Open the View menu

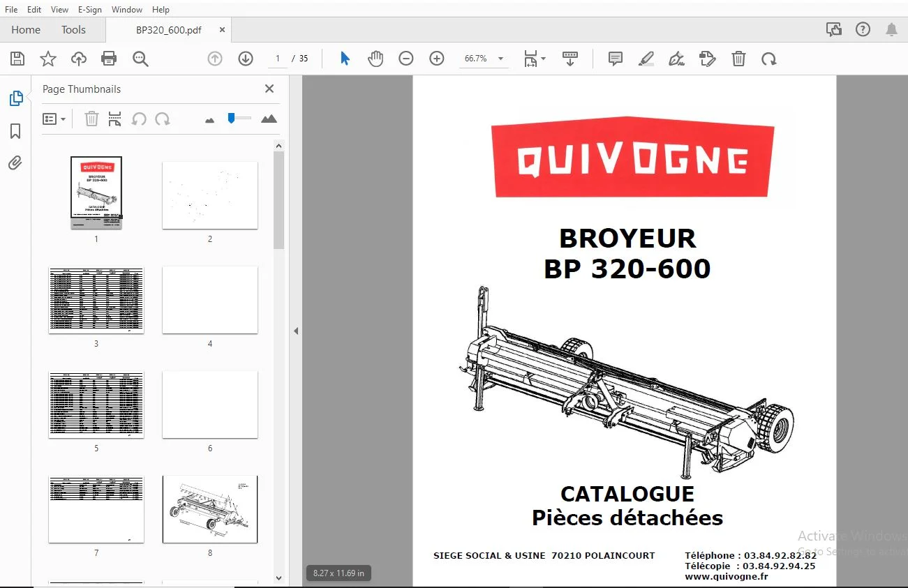coord(59,10)
